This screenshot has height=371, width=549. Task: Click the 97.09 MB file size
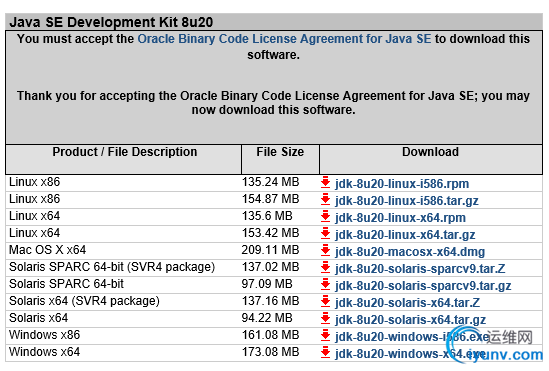[267, 284]
